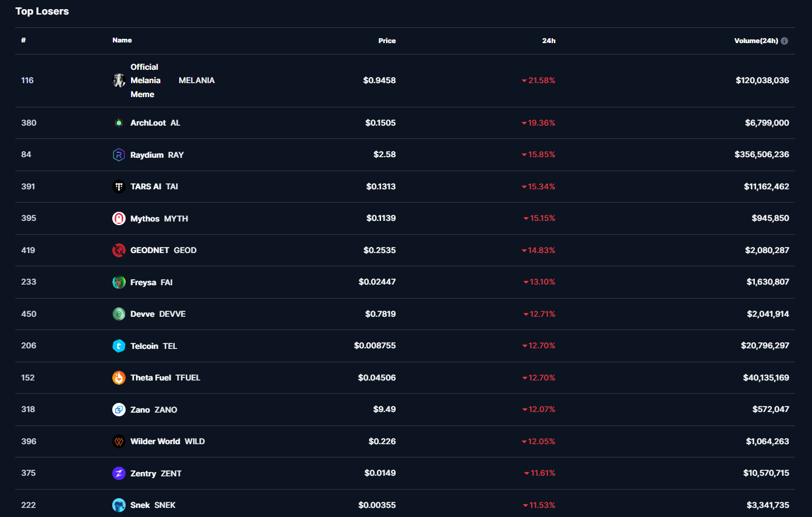Open the Wilder World WILD link
The image size is (812, 517).
click(167, 441)
